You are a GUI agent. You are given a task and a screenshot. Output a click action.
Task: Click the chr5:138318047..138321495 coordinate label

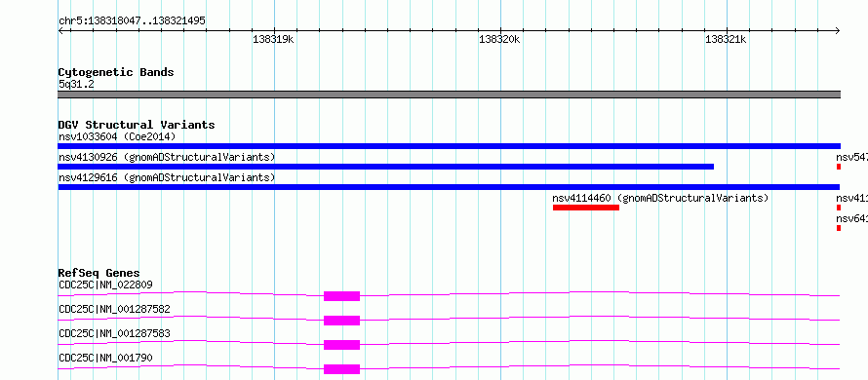(x=132, y=21)
